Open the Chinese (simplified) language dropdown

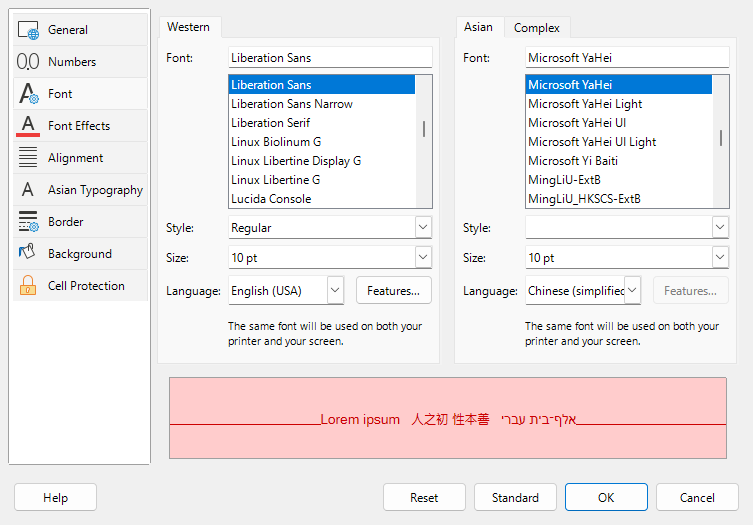point(632,290)
